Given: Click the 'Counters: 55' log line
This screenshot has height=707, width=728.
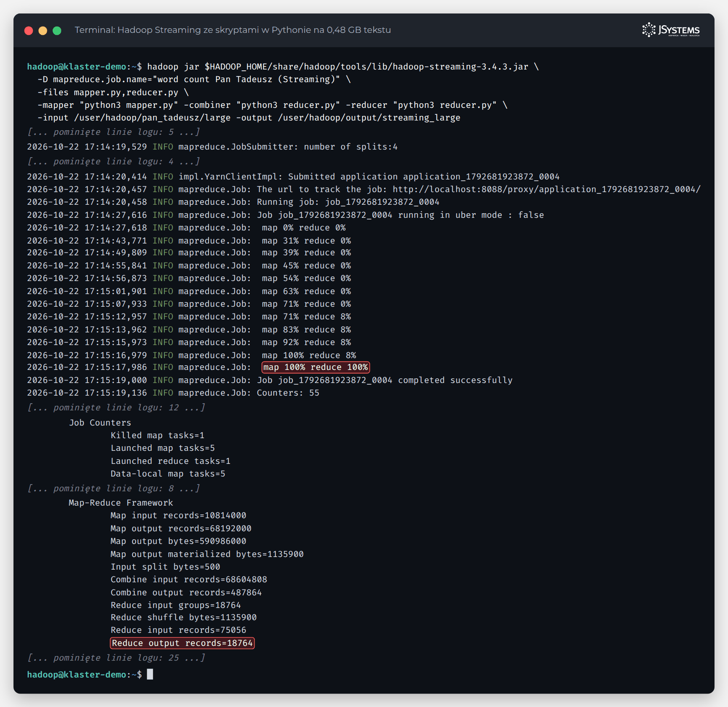Looking at the screenshot, I should coord(173,393).
